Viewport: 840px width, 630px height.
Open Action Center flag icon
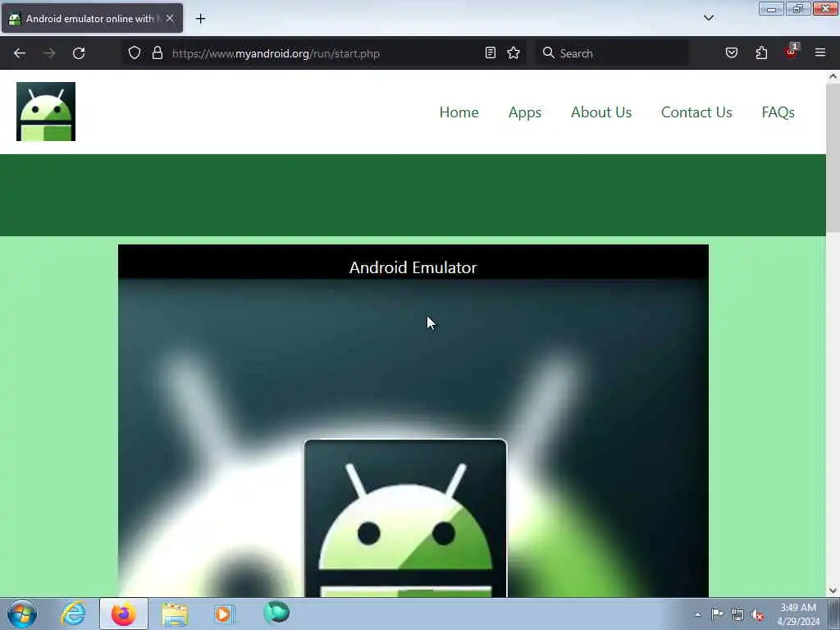(x=717, y=614)
